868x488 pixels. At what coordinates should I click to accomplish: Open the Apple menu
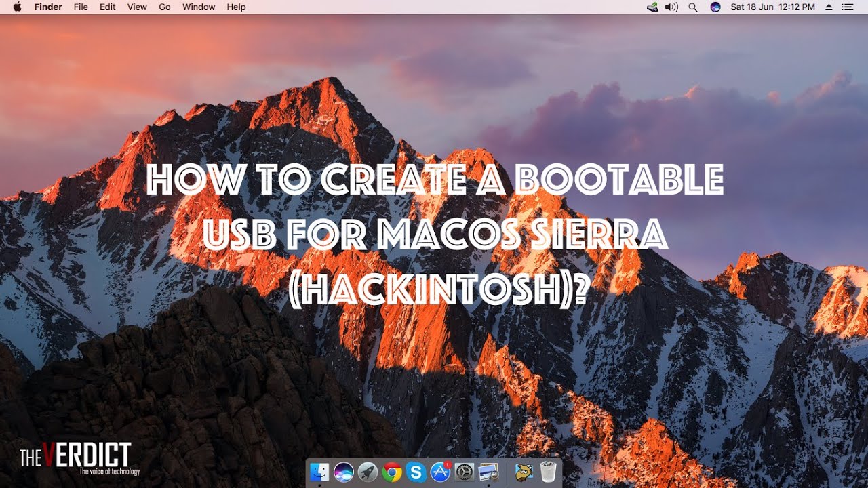pyautogui.click(x=17, y=7)
